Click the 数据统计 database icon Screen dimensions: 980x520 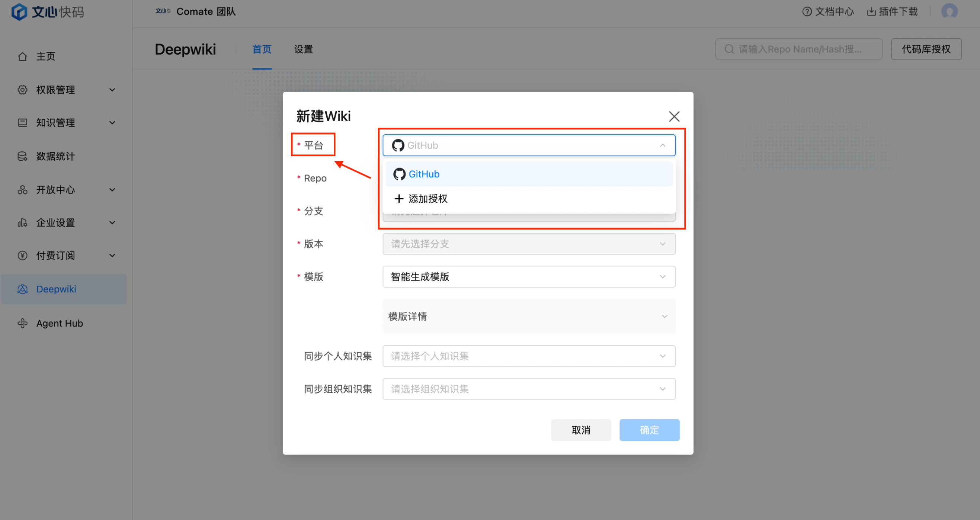[22, 156]
